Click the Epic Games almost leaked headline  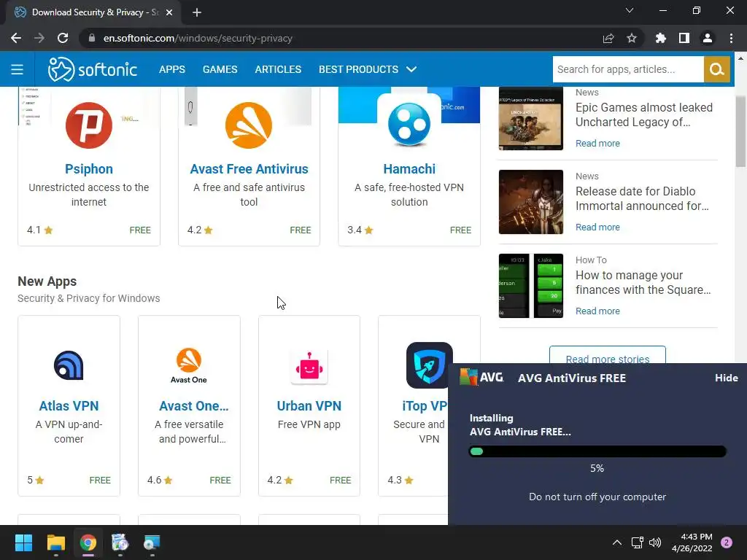[643, 114]
